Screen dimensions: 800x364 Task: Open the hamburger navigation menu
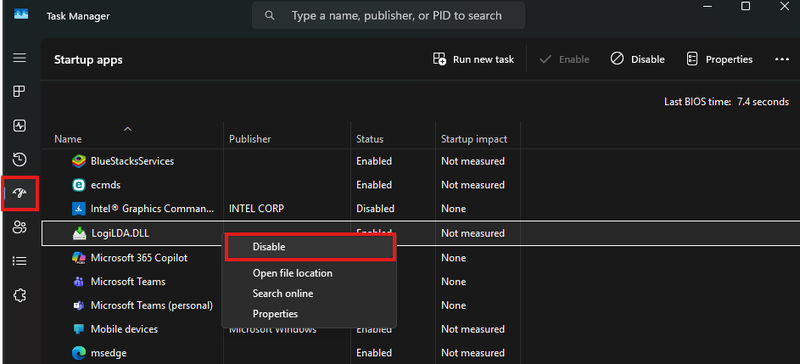point(19,58)
